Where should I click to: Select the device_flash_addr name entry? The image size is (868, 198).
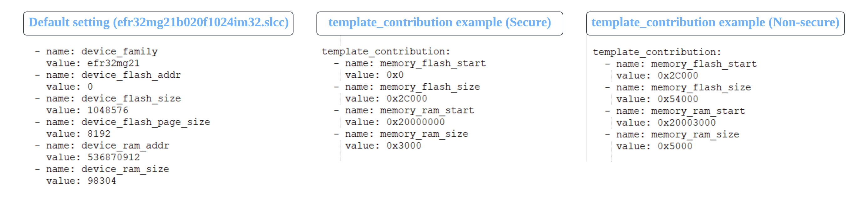(131, 75)
